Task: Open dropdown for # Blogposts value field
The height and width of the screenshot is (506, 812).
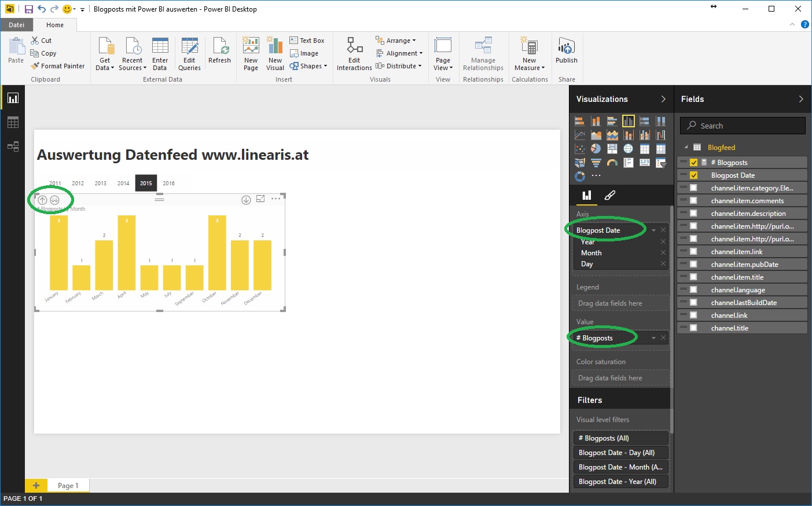Action: click(653, 338)
